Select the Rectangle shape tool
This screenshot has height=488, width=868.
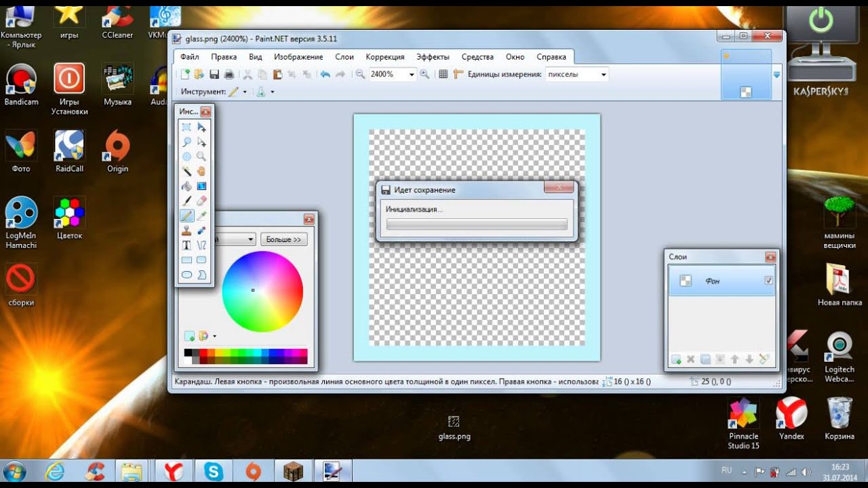tap(186, 260)
